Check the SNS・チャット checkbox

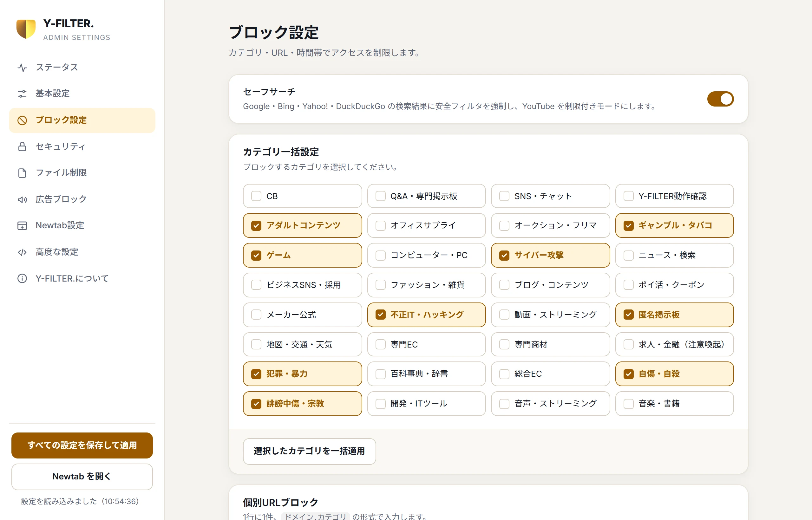(504, 196)
